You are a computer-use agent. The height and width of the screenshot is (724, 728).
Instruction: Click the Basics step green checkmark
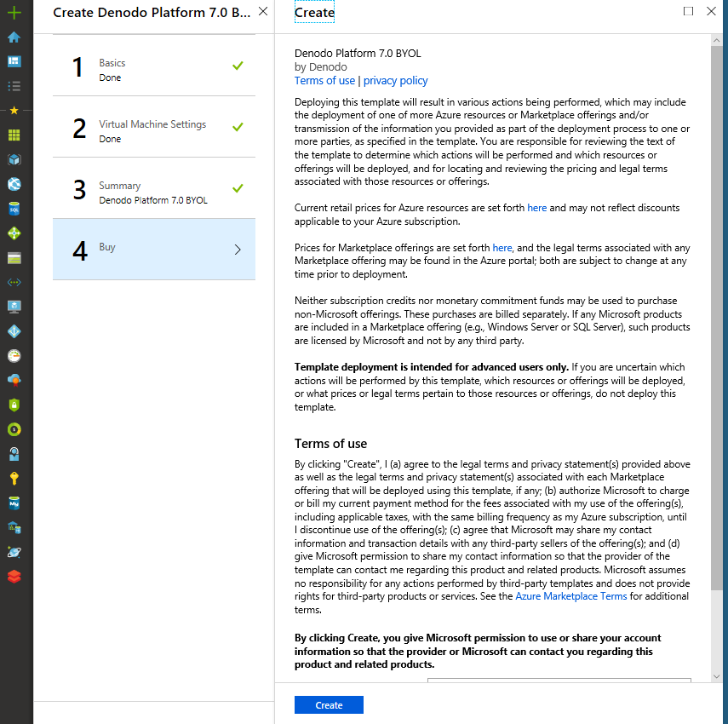click(x=238, y=66)
